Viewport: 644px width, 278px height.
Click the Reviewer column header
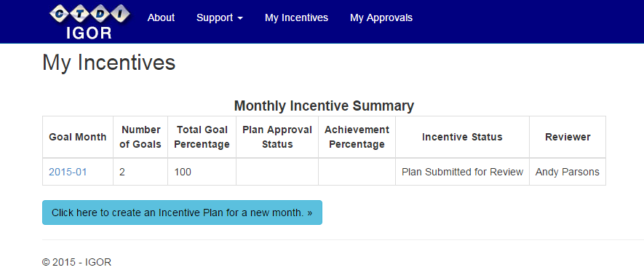coord(568,137)
